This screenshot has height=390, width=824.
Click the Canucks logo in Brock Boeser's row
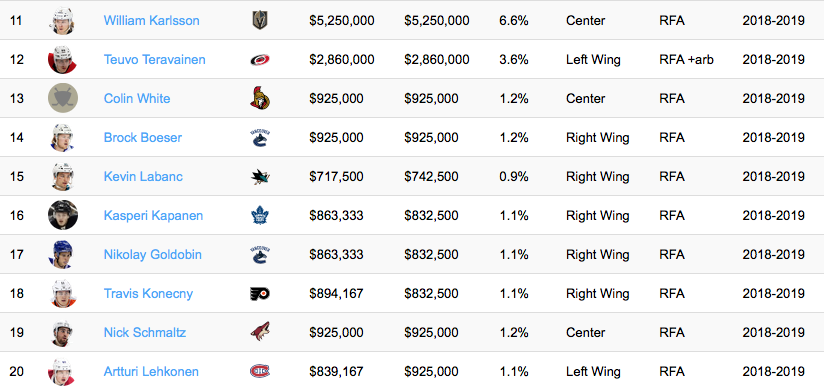(260, 138)
